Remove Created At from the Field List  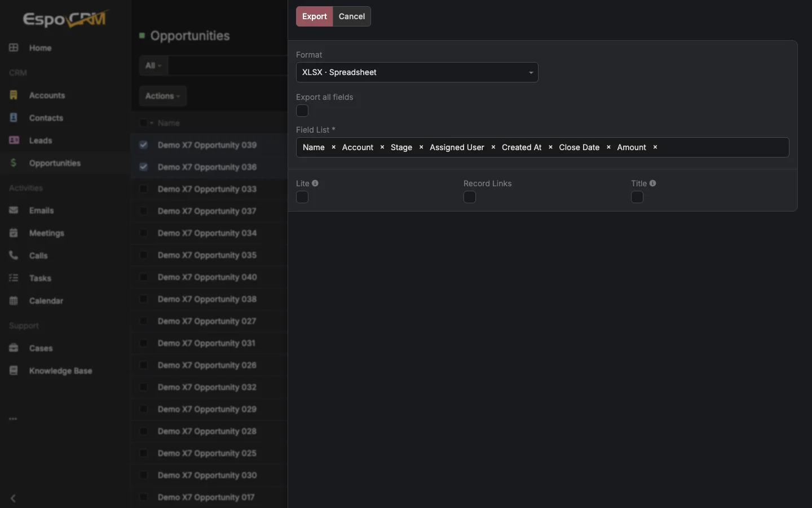coord(550,147)
